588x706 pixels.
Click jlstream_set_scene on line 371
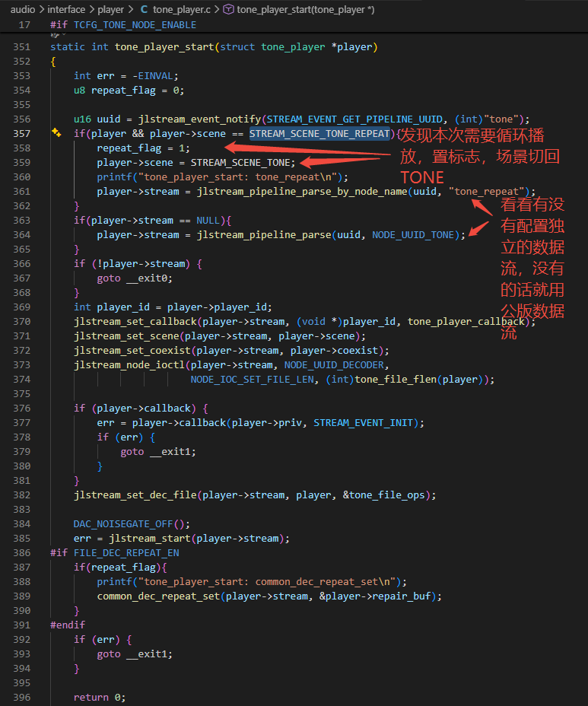click(x=126, y=336)
